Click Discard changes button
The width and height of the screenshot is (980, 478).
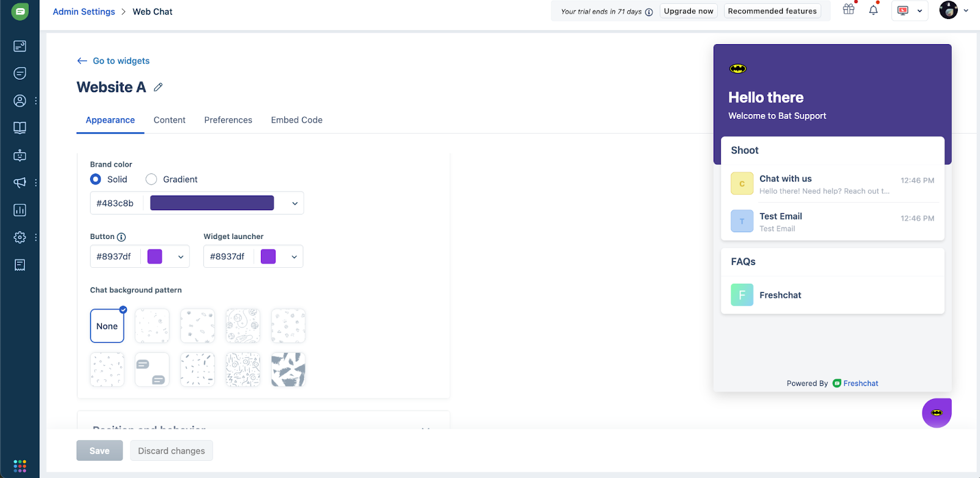[171, 450]
